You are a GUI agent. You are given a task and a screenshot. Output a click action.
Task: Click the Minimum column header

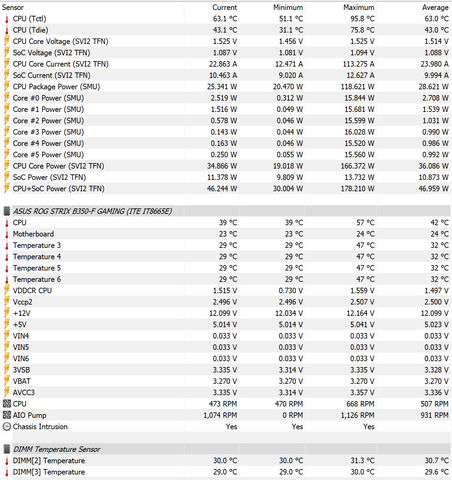point(288,7)
